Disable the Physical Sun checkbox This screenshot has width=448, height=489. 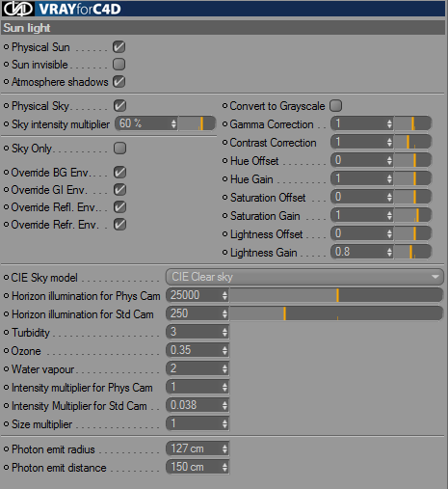119,47
